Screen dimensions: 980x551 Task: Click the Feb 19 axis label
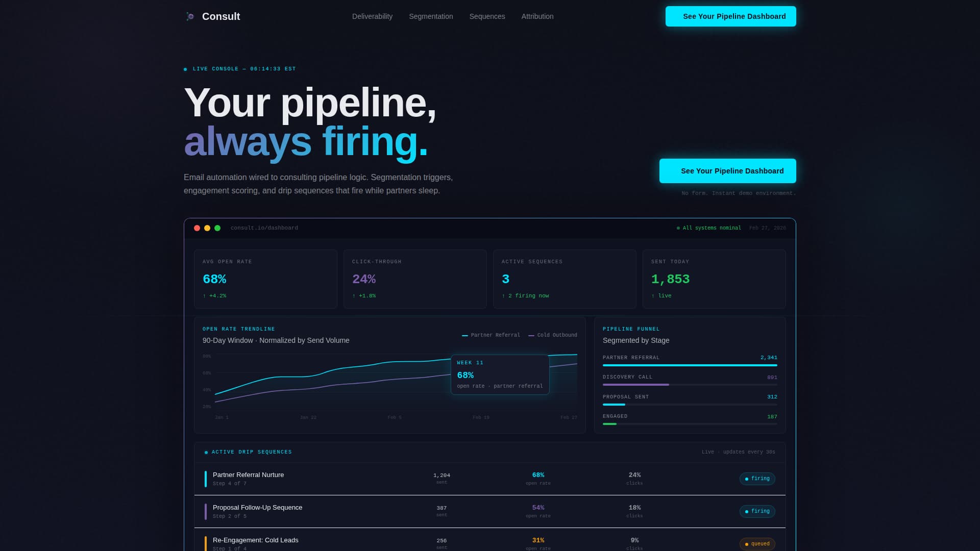481,417
